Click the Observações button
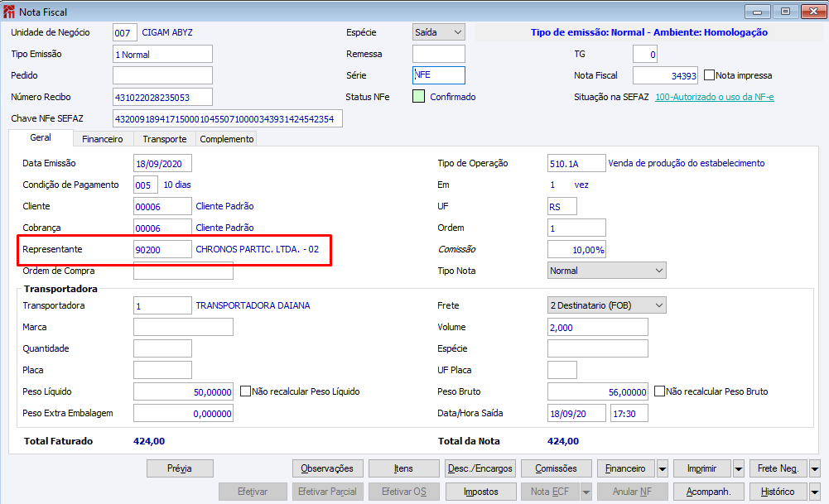The image size is (829, 504). (327, 468)
